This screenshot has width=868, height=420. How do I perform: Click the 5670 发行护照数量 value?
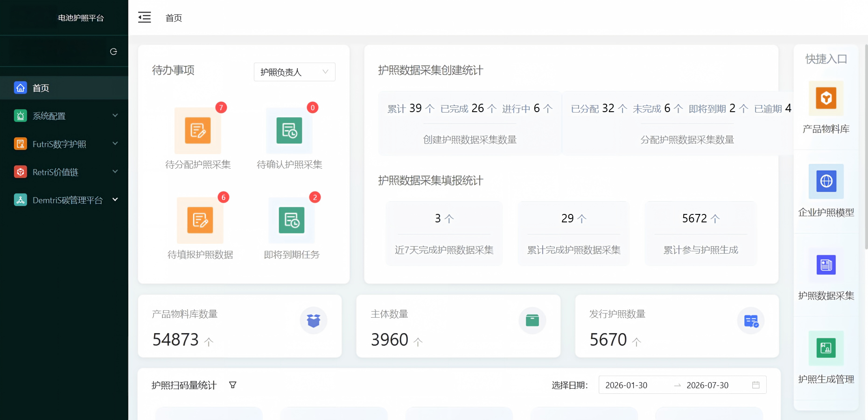[608, 340]
